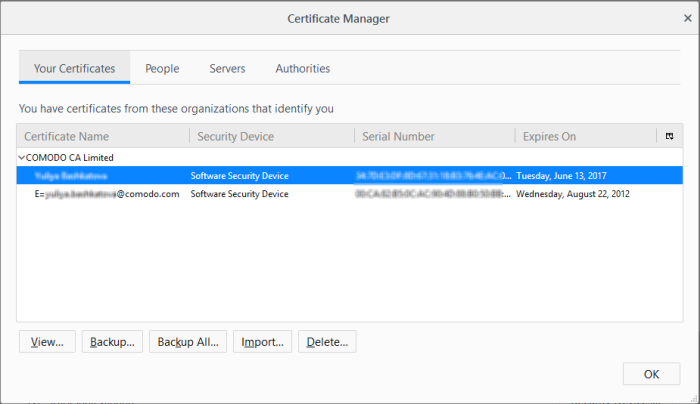Open the column picker icon

(x=669, y=136)
